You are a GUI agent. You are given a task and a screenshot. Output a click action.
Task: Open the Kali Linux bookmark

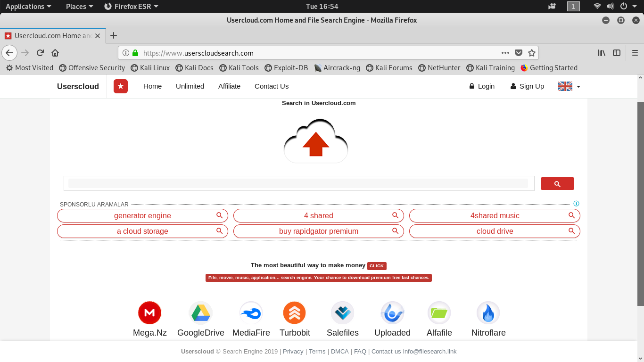point(150,68)
